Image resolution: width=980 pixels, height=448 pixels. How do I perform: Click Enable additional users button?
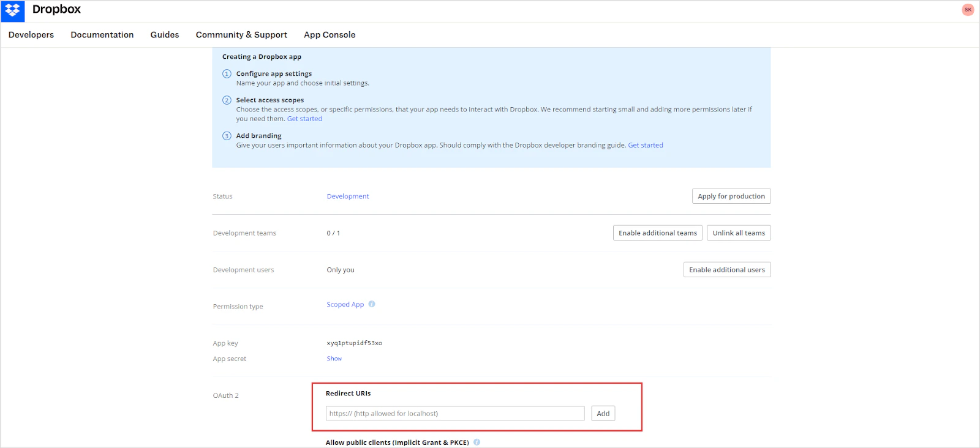727,270
